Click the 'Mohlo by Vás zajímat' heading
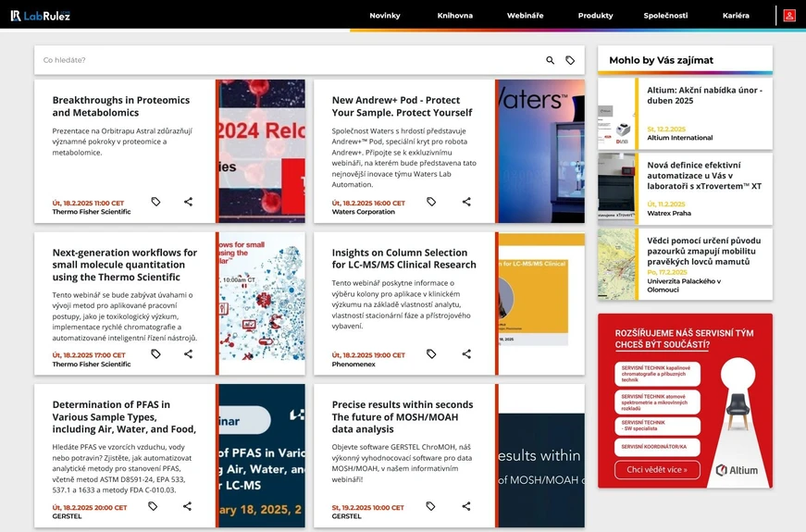Screen dimensions: 806x532 point(661,60)
